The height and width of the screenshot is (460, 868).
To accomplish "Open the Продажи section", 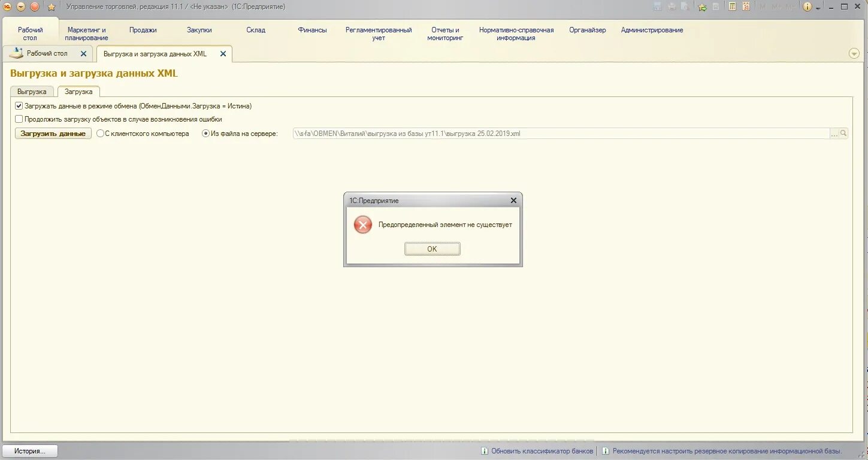I will pos(143,30).
